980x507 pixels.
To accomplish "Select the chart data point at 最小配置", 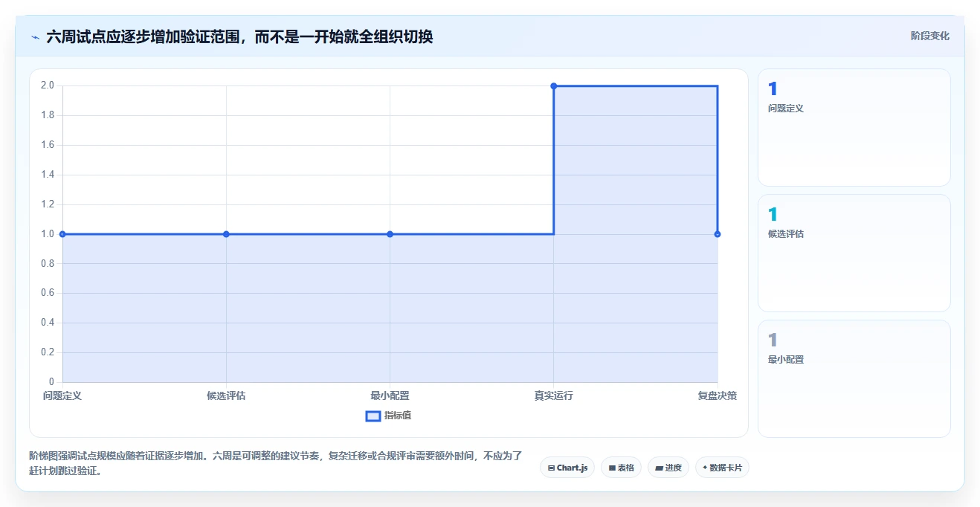I will (390, 234).
